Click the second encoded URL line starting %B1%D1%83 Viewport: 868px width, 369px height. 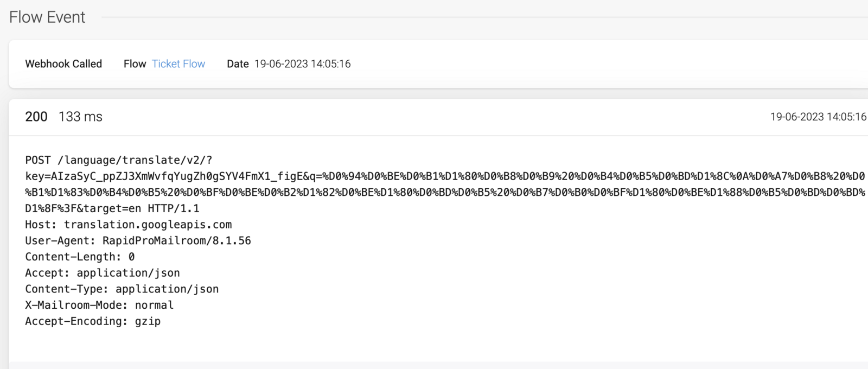click(x=445, y=192)
